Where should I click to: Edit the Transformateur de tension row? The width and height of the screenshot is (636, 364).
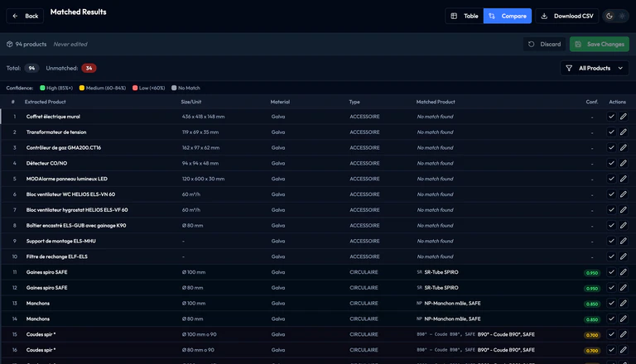click(x=624, y=132)
